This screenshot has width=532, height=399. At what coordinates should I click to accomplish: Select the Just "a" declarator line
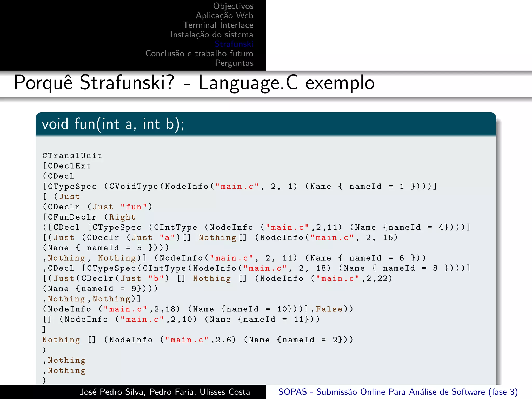click(x=220, y=238)
